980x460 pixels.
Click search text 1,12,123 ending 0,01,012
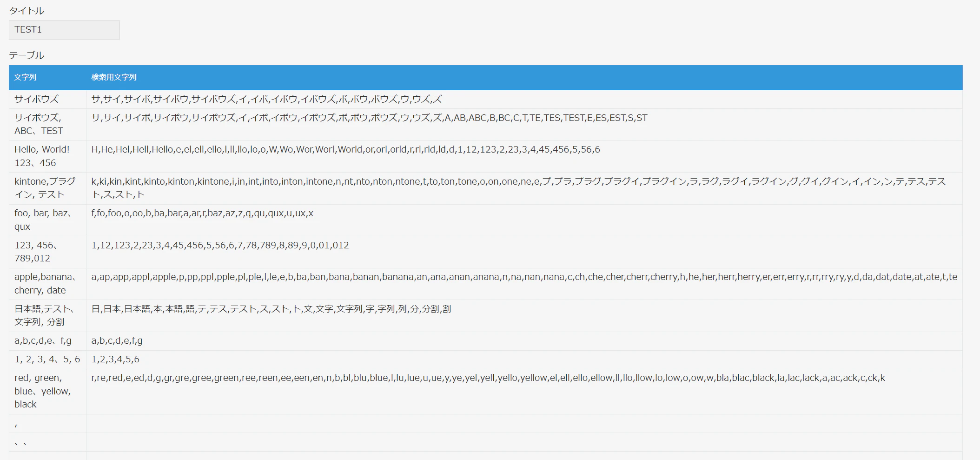tap(220, 245)
